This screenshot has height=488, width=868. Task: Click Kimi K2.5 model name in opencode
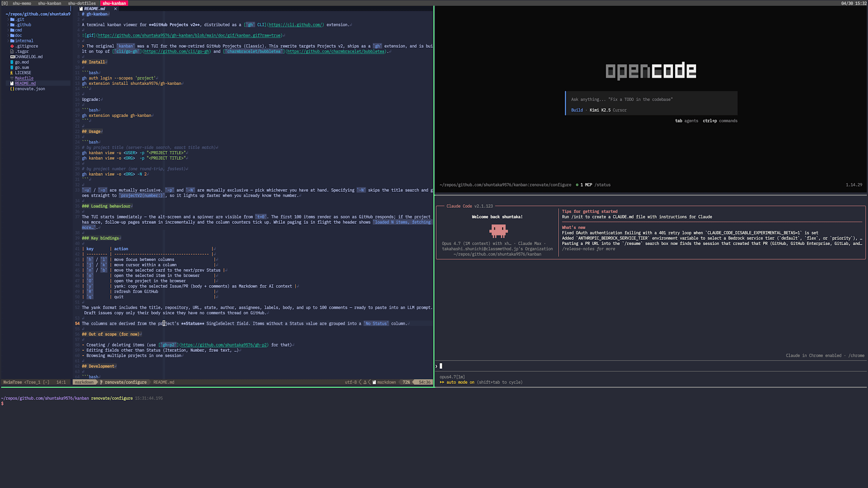click(x=600, y=110)
